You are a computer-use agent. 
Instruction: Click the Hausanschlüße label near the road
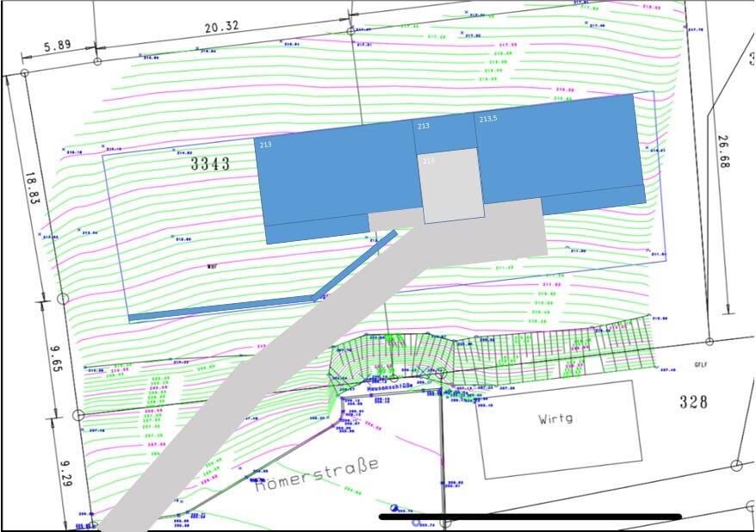(x=392, y=388)
